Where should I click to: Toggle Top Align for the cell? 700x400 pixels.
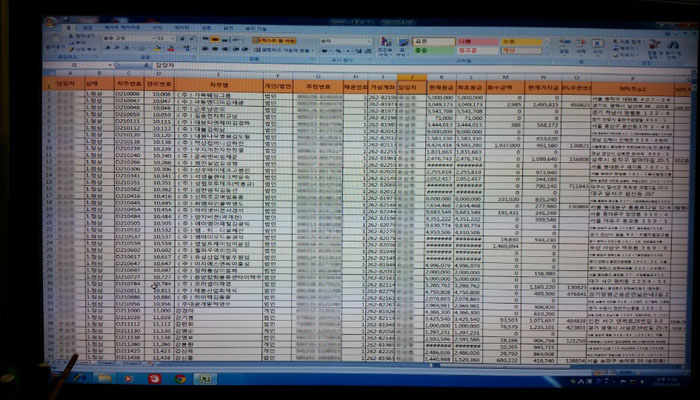pos(205,40)
